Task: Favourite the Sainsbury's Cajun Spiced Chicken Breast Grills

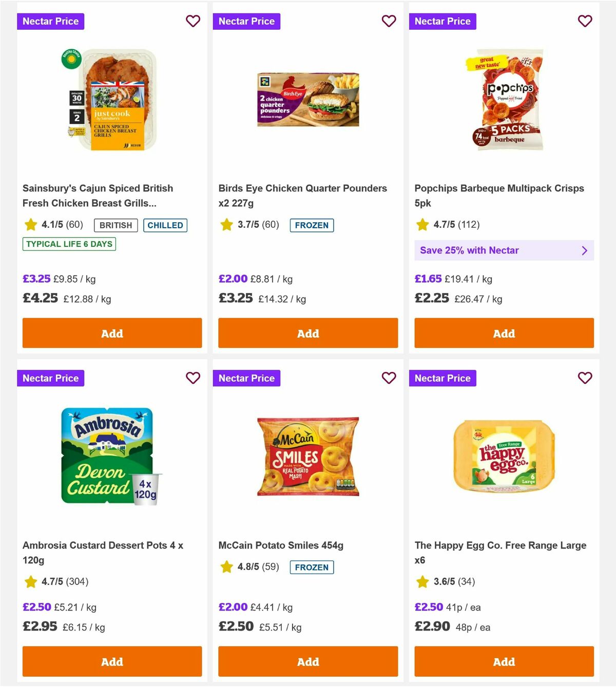Action: coord(193,21)
